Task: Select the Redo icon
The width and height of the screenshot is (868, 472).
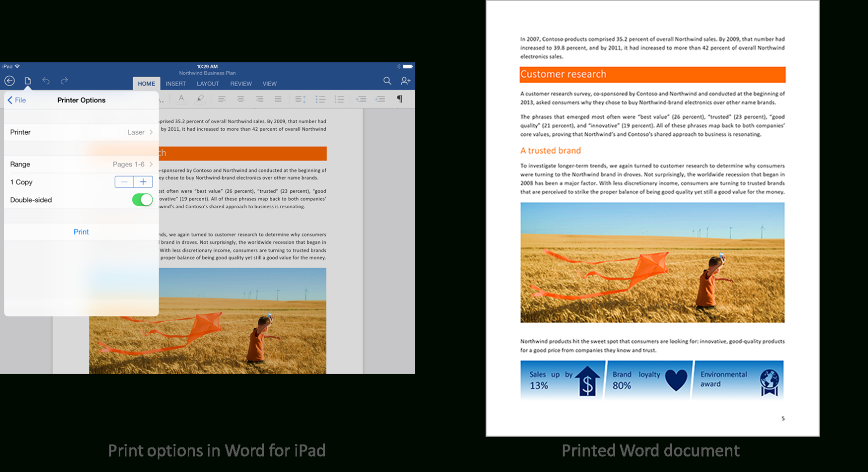Action: [64, 81]
